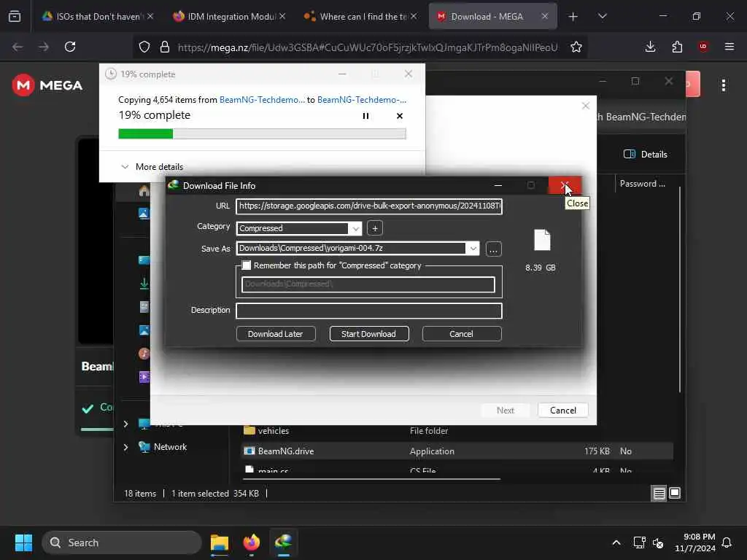Viewport: 747px width, 560px height.
Task: Open clock and date 9:08 PM
Action: 695,542
